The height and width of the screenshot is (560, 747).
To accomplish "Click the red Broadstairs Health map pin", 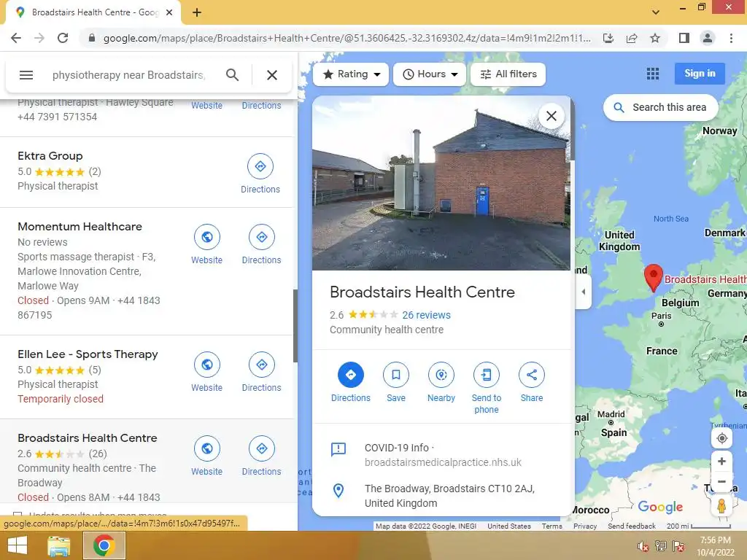I will coord(653,278).
